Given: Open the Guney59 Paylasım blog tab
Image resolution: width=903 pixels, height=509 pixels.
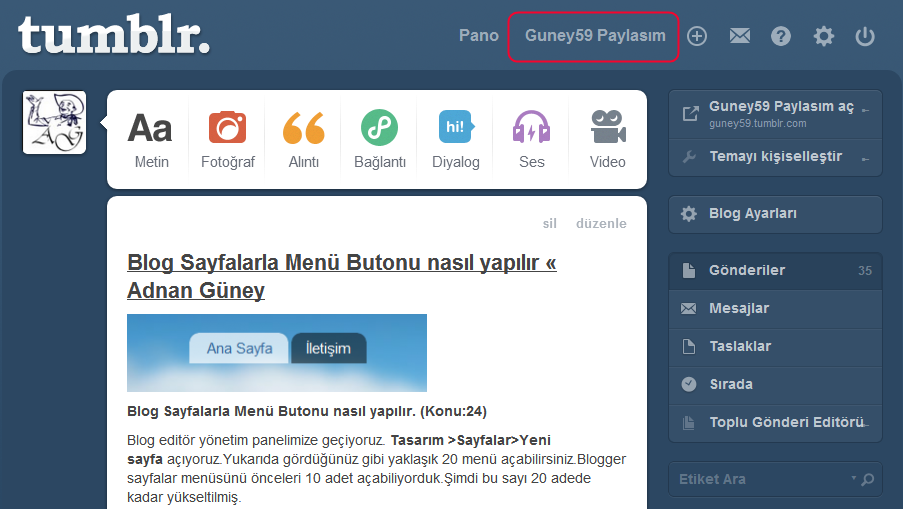Looking at the screenshot, I should click(x=595, y=36).
